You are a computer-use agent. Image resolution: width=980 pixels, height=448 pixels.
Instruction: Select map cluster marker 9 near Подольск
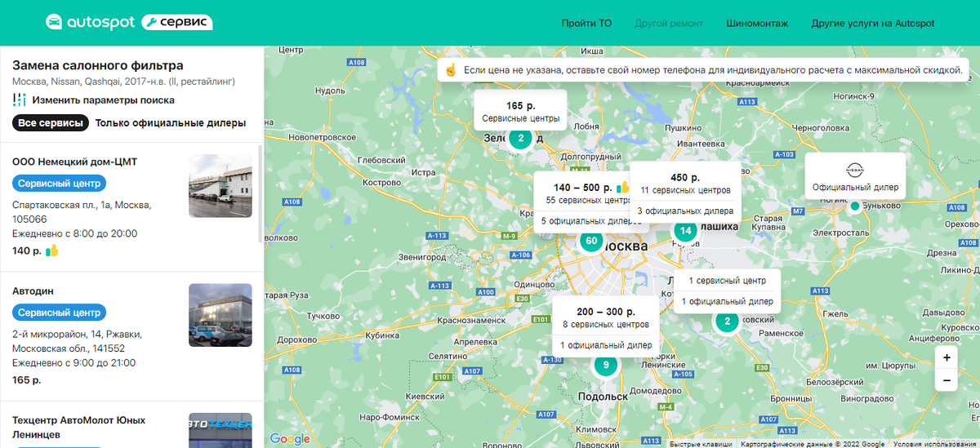point(606,365)
